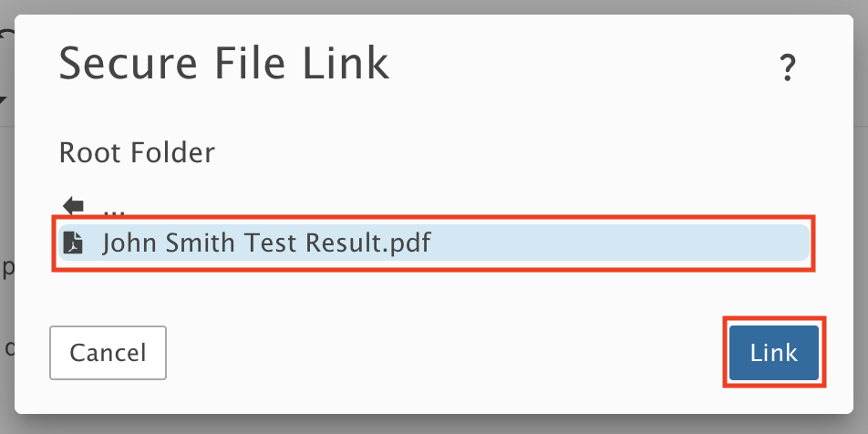The height and width of the screenshot is (434, 868).
Task: Click the Secure File Link title
Action: click(x=224, y=64)
